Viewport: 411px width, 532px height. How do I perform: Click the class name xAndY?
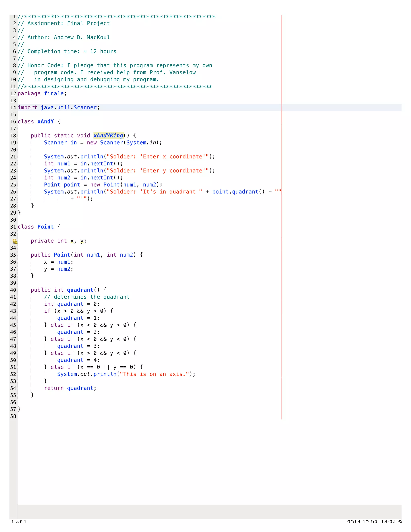[46, 121]
